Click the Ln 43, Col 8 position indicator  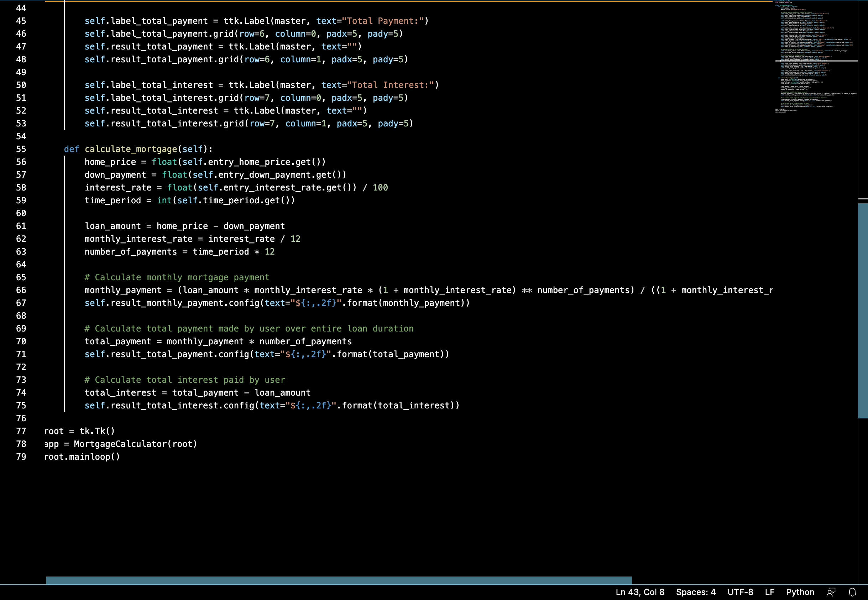tap(640, 592)
